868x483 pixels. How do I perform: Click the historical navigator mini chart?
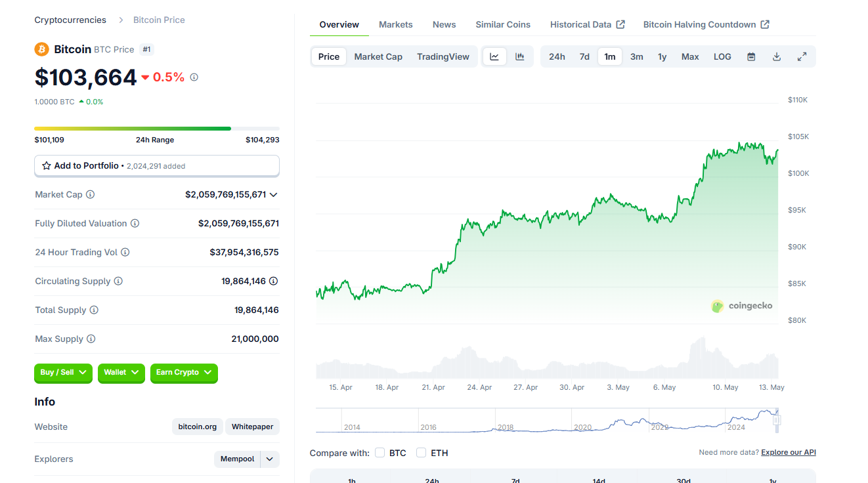click(548, 420)
